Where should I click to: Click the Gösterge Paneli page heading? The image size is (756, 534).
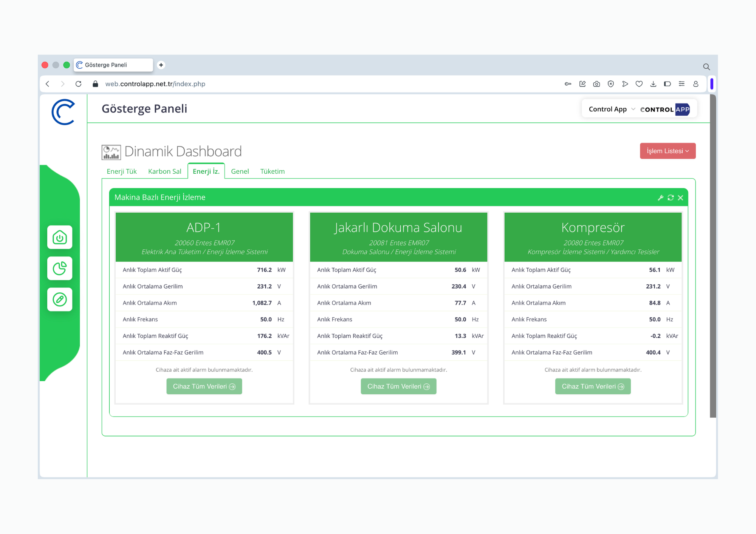click(x=144, y=109)
